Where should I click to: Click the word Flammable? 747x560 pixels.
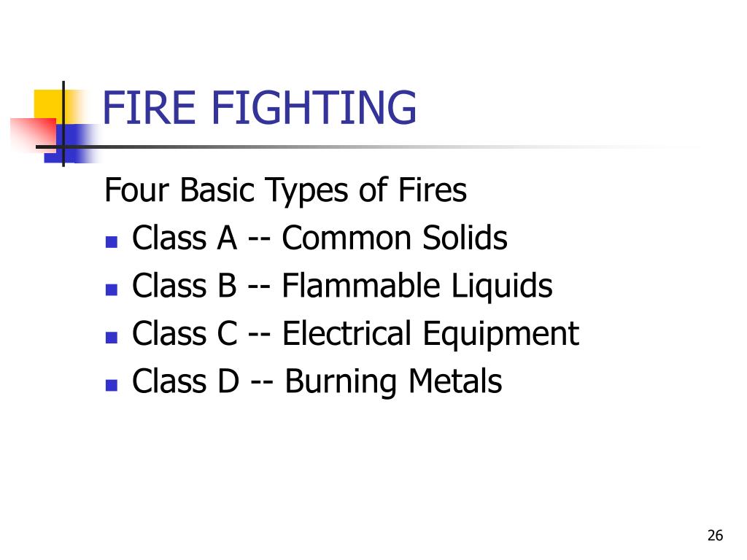(x=360, y=286)
